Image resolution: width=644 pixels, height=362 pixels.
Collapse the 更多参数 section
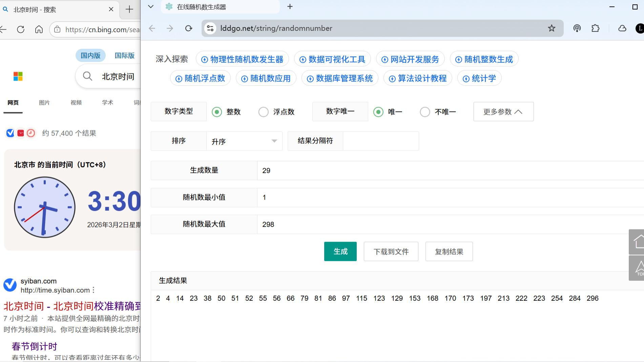pos(503,111)
